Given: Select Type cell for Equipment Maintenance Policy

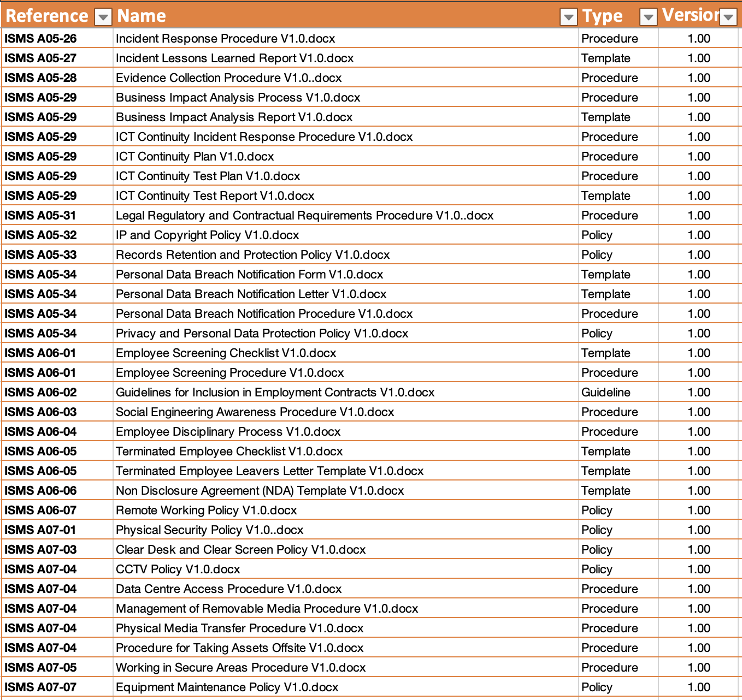Looking at the screenshot, I should tap(619, 687).
